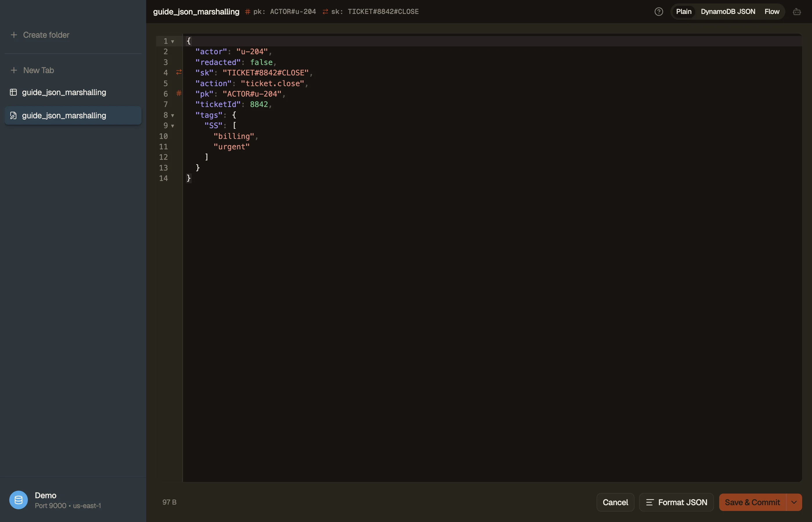Select the highlighted guide_json_marshalling item tab

[73, 116]
